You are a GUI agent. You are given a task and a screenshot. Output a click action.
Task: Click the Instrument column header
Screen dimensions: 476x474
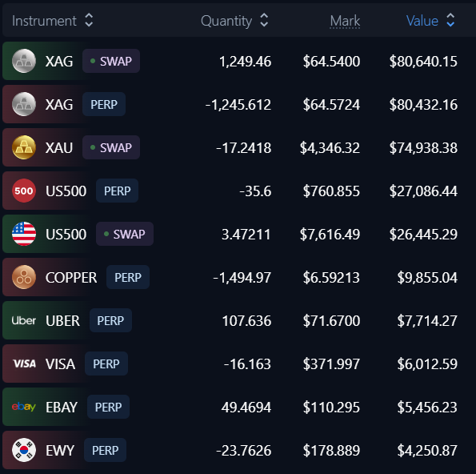(44, 21)
